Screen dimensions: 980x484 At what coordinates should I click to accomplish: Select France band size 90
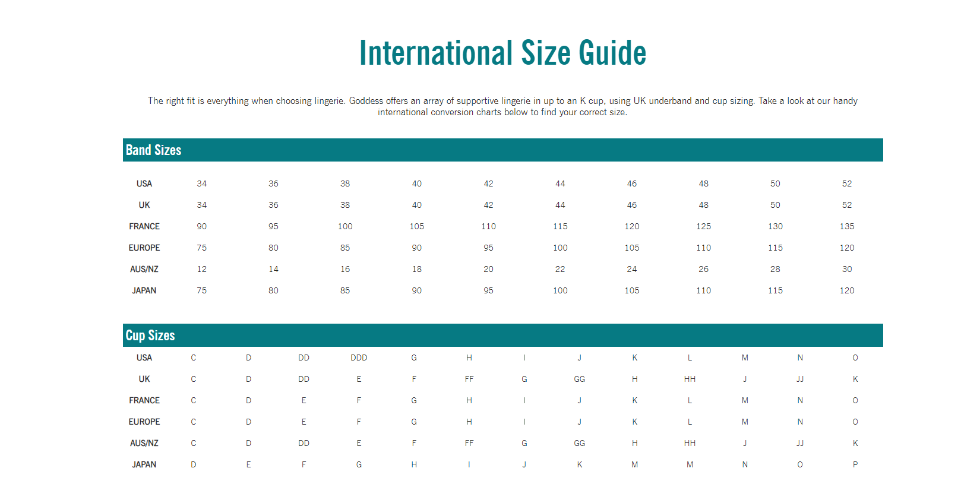[x=202, y=226]
